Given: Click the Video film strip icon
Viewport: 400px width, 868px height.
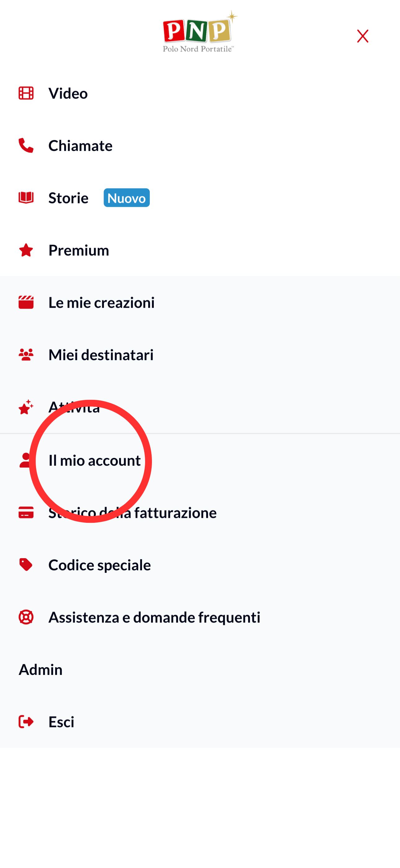Looking at the screenshot, I should [26, 93].
